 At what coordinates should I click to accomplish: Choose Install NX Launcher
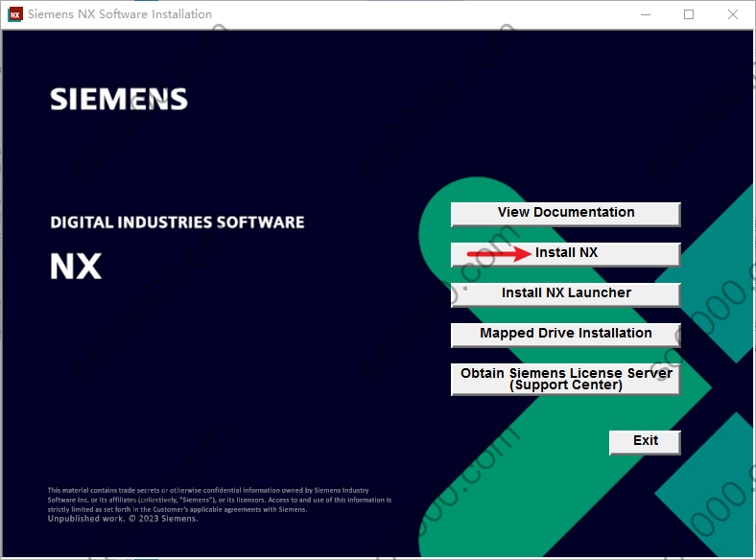click(565, 294)
